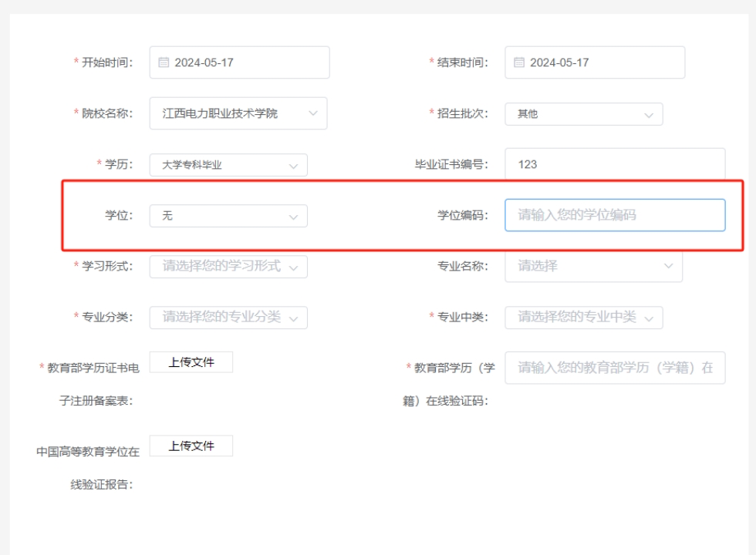Image resolution: width=756 pixels, height=555 pixels.
Task: Open the 结束时间 date field
Action: 595,62
